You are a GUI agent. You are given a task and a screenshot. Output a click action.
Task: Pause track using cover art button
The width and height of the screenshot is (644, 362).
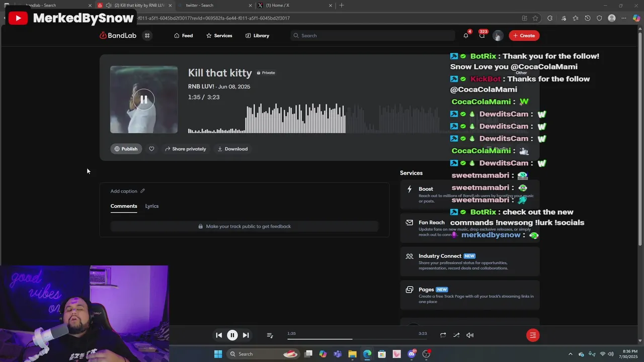point(143,100)
